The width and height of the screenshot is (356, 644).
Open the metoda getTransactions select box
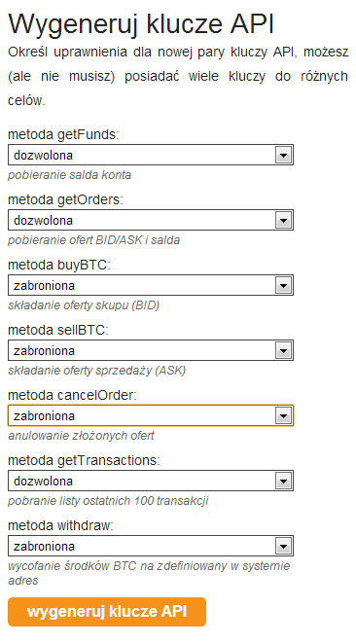coord(151,482)
